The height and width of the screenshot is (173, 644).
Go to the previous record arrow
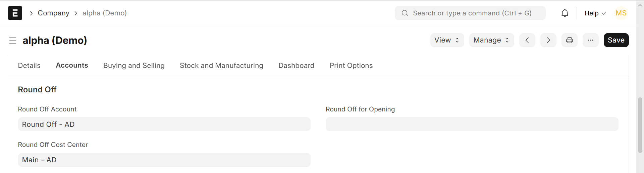pos(527,40)
